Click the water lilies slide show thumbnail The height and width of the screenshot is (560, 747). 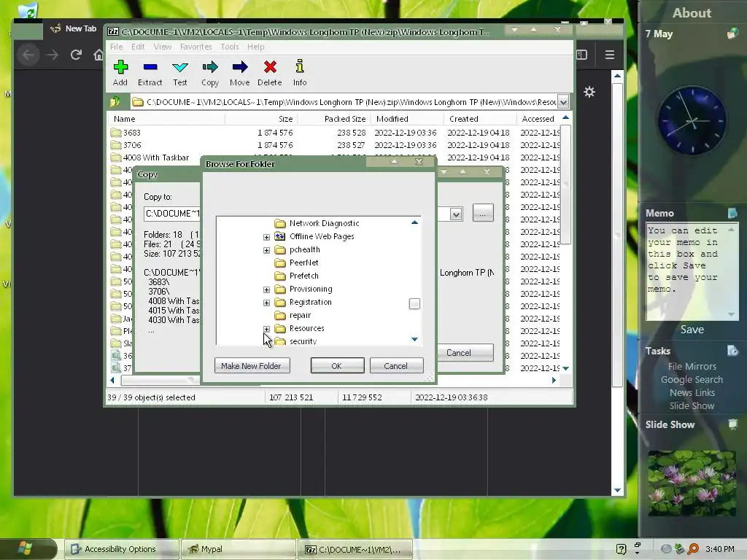tap(692, 483)
